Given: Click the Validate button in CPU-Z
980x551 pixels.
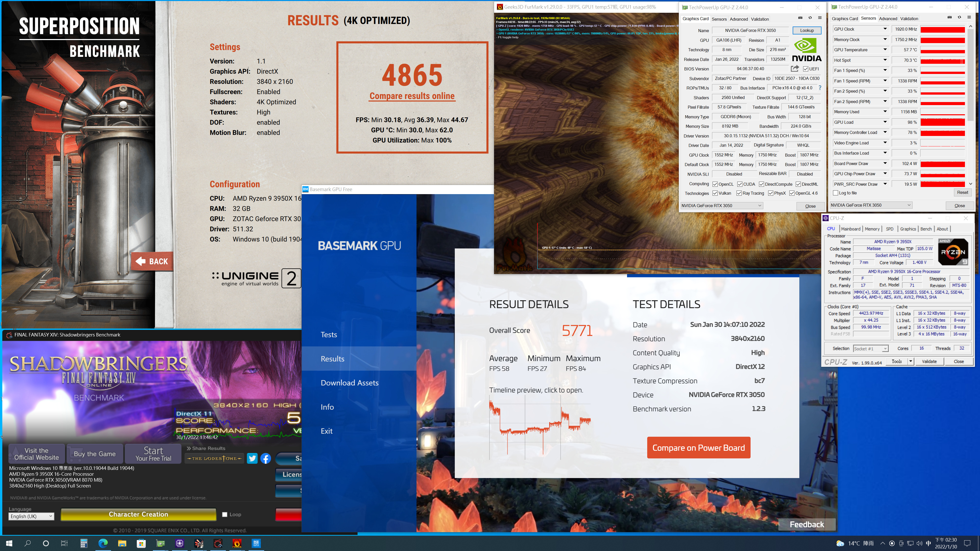Looking at the screenshot, I should point(929,361).
